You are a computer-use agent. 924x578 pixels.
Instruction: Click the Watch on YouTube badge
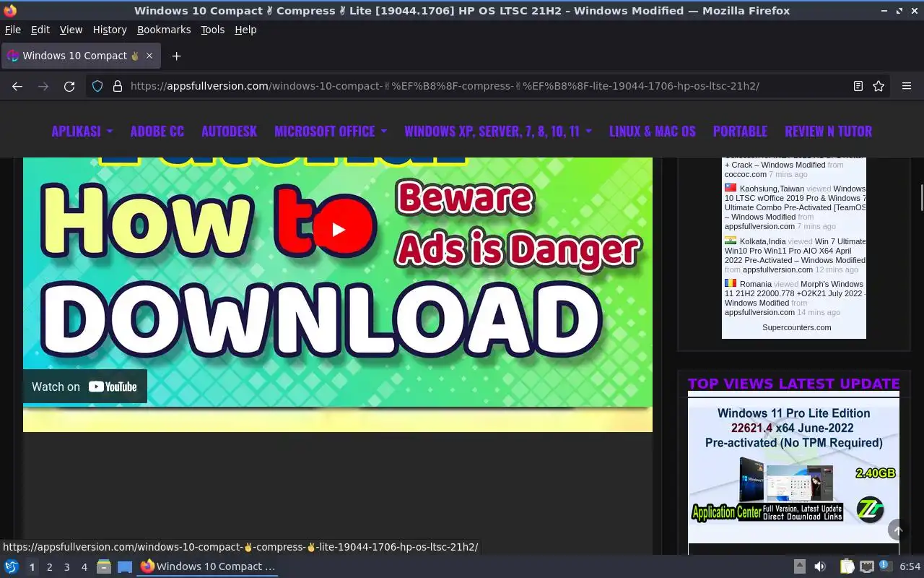[x=84, y=387]
